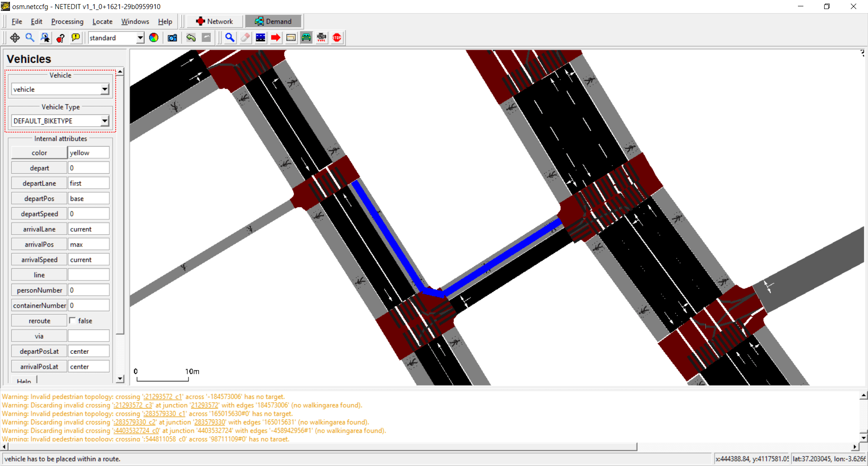Activate the vehicle type mode icon
Image resolution: width=868 pixels, height=466 pixels.
[x=321, y=38]
